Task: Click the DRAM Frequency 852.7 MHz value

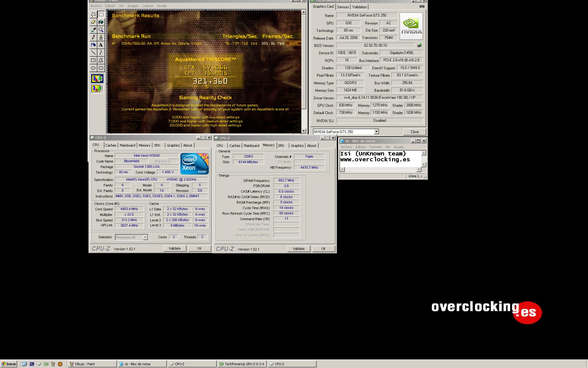Action: 286,181
